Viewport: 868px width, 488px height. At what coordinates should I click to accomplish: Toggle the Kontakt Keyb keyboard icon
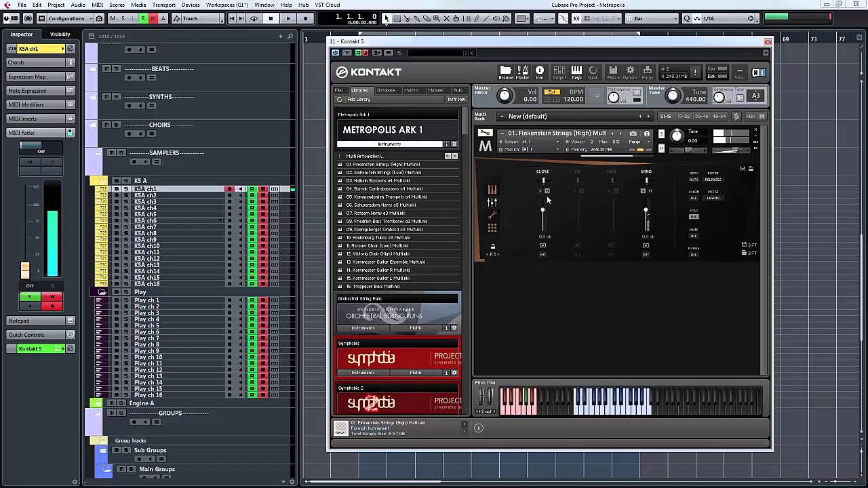click(576, 72)
